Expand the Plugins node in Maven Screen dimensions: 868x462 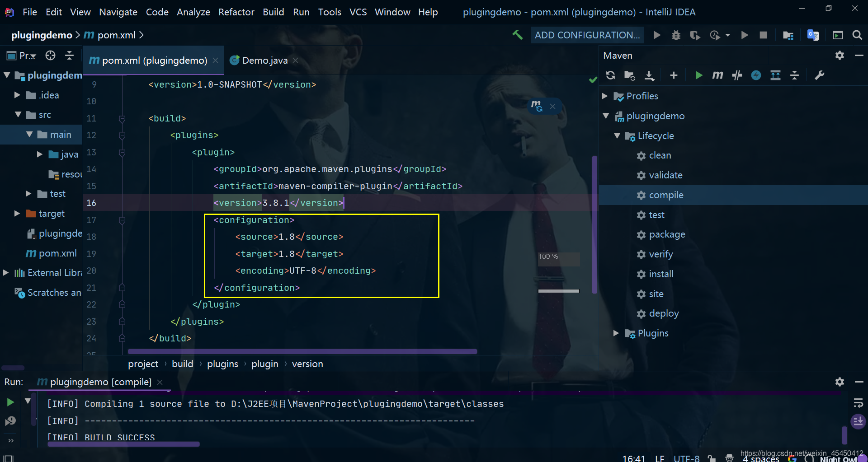point(616,333)
